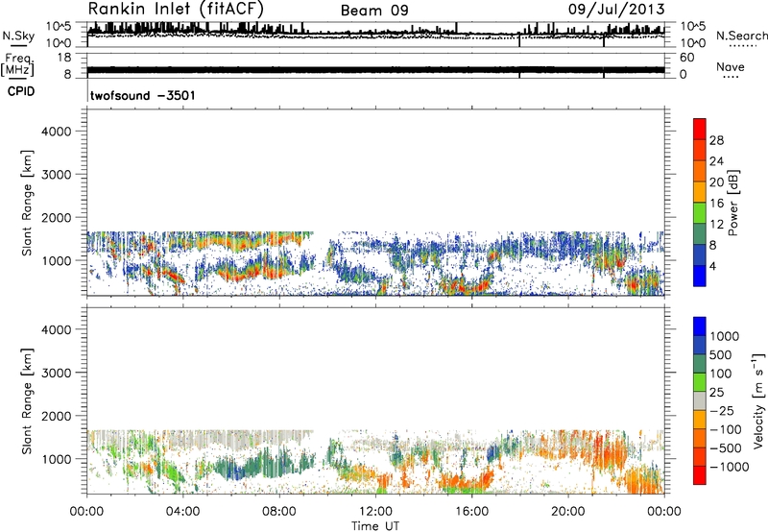Click the velocity panel 'Slant Range [km]' label

click(27, 400)
